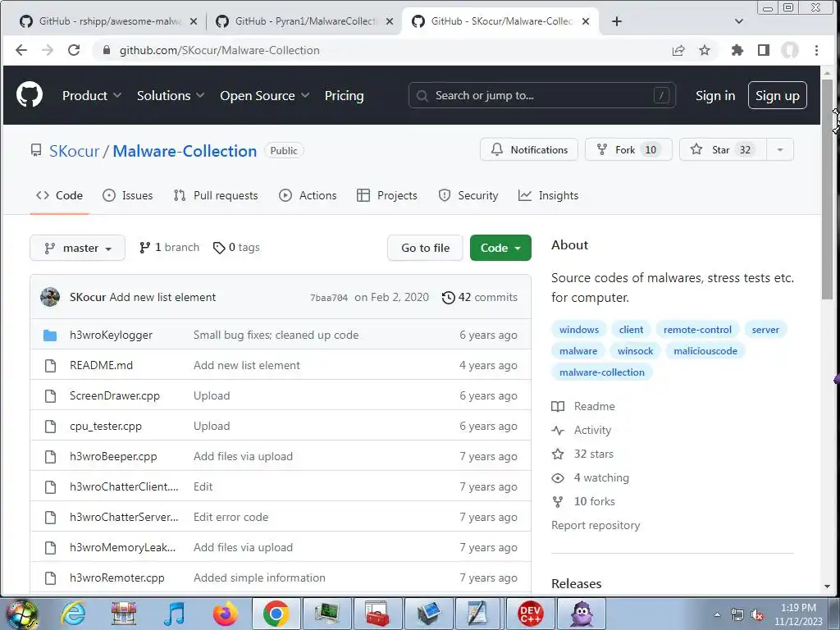The width and height of the screenshot is (840, 630).
Task: Open the purple bird taskbar app
Action: pyautogui.click(x=582, y=614)
